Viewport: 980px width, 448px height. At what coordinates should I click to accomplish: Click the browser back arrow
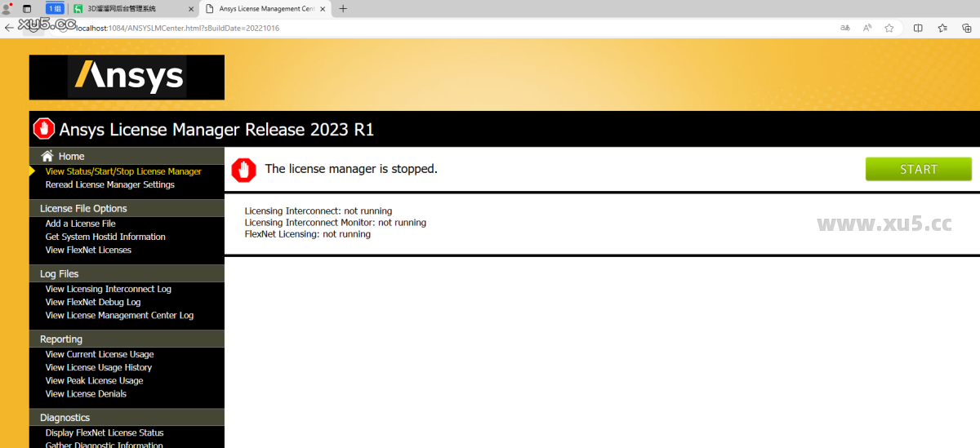click(9, 28)
